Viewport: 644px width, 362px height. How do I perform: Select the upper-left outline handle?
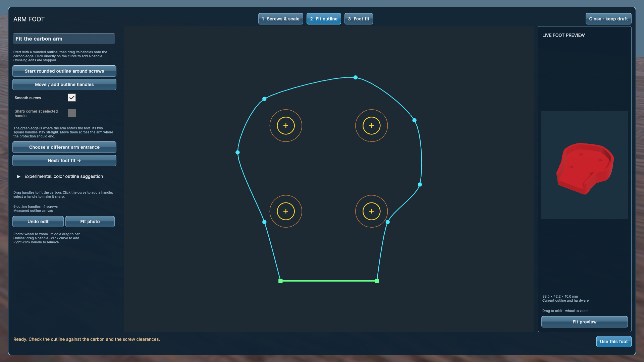[x=265, y=99]
